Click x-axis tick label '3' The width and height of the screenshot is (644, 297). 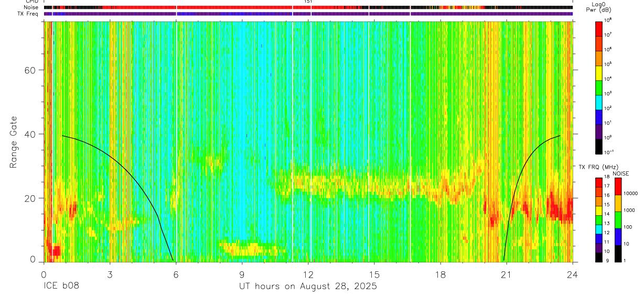tap(110, 274)
